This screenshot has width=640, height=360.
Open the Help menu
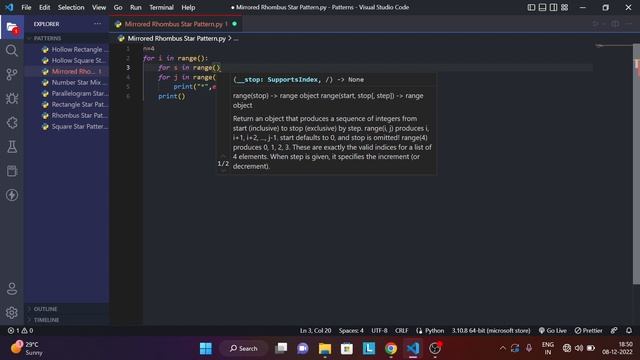[188, 7]
